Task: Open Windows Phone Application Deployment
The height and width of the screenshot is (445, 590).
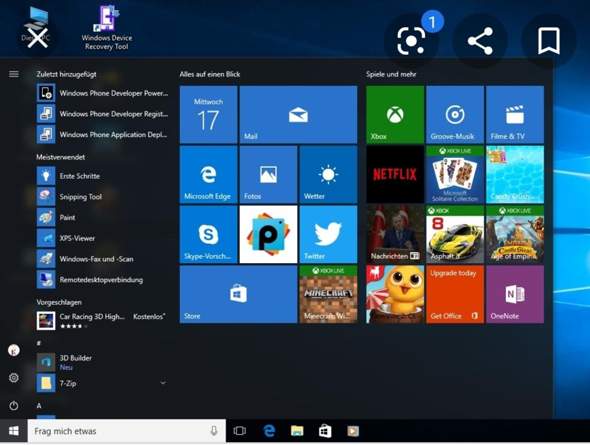Action: [102, 134]
